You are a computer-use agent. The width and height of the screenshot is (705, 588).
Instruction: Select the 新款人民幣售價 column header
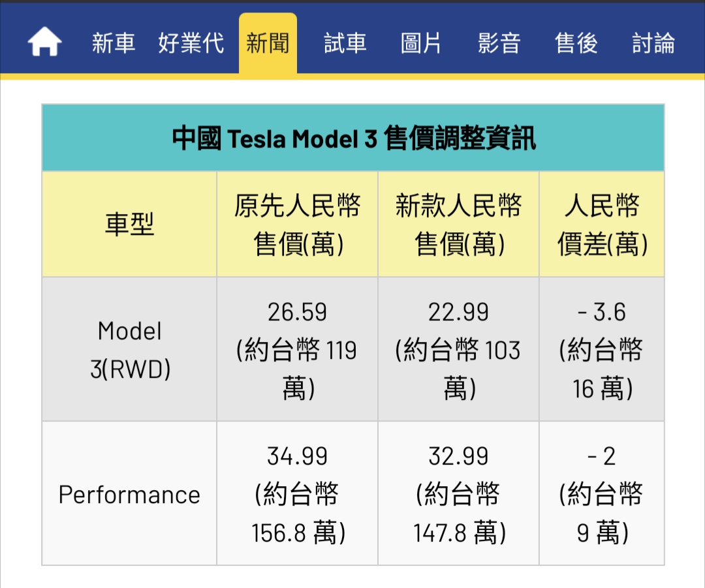tap(459, 224)
